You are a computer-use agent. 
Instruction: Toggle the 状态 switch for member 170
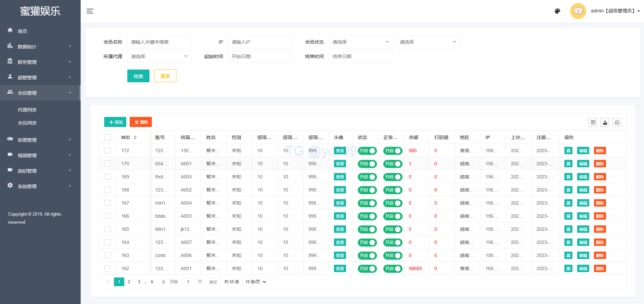pos(367,164)
